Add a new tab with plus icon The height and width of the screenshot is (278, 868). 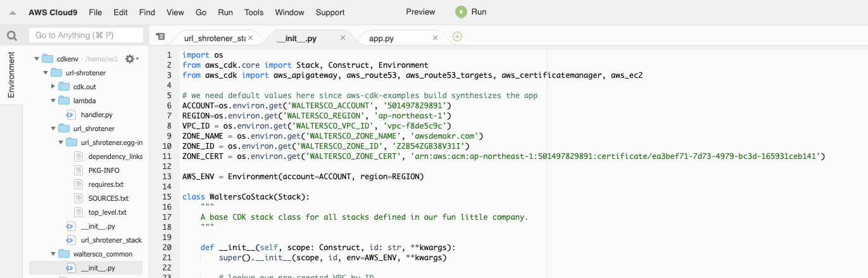tap(457, 37)
